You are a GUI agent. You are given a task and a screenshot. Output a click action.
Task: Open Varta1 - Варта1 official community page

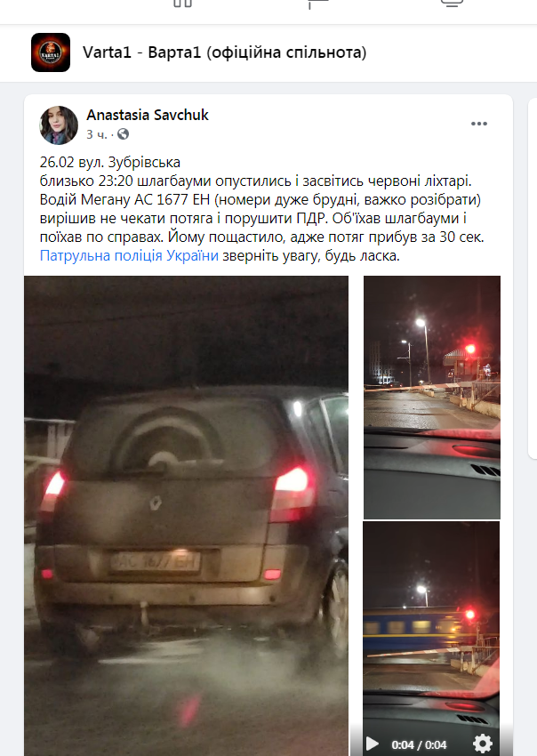click(225, 52)
